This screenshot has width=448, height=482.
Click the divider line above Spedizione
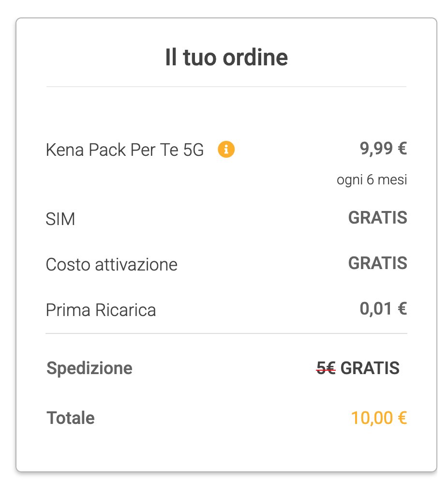226,333
